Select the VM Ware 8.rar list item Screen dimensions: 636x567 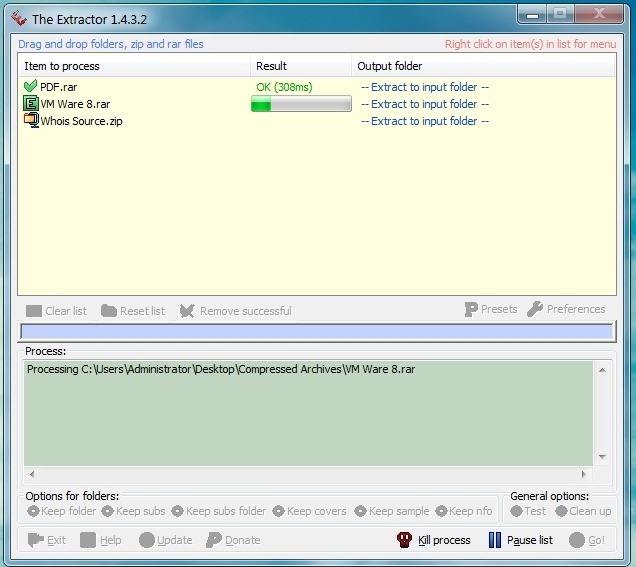click(75, 104)
